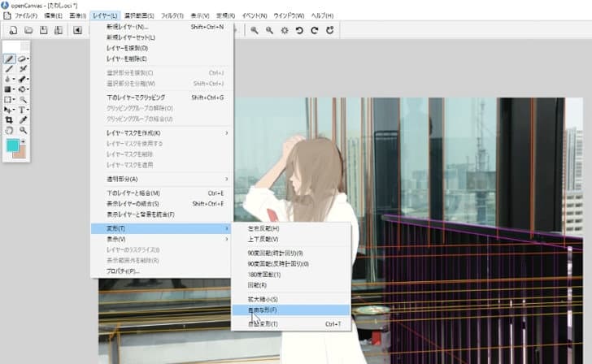The image size is (592, 364).
Task: Select the water drop blur tool
Action: [x=7, y=79]
